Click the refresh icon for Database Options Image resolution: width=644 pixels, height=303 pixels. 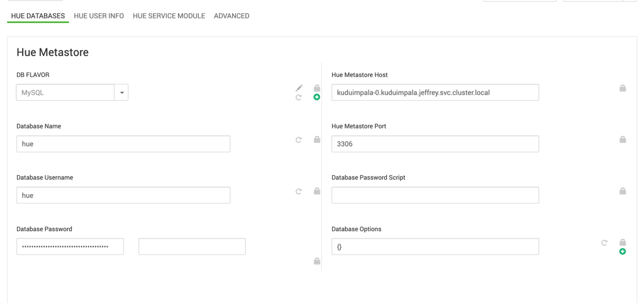pos(604,243)
